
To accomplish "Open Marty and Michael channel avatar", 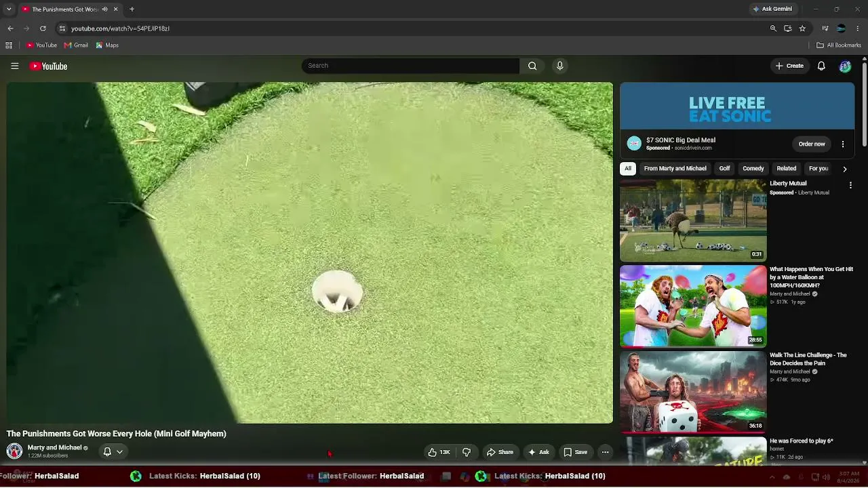I will (x=14, y=451).
